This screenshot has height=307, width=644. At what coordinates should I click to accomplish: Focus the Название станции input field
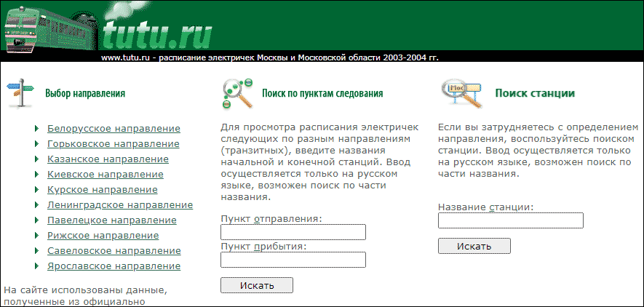click(x=511, y=220)
